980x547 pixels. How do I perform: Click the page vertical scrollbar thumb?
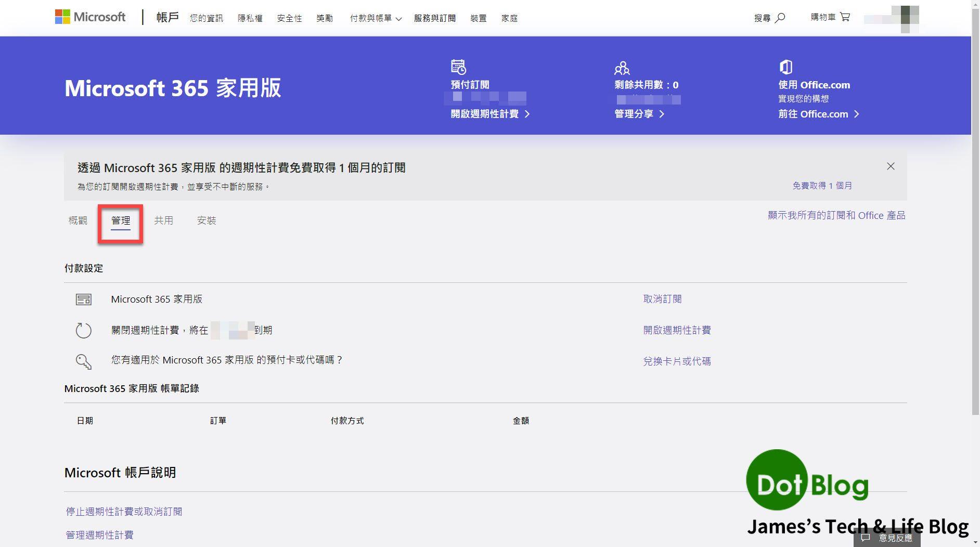click(975, 211)
